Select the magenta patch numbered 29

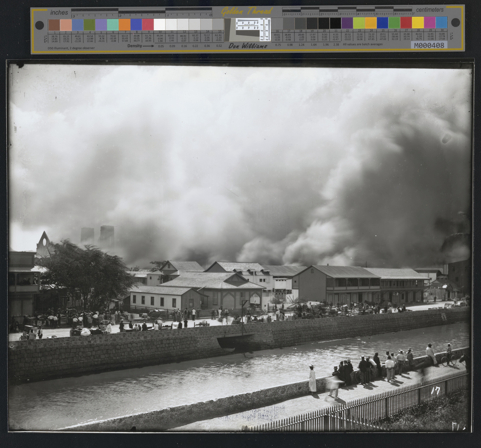430,23
